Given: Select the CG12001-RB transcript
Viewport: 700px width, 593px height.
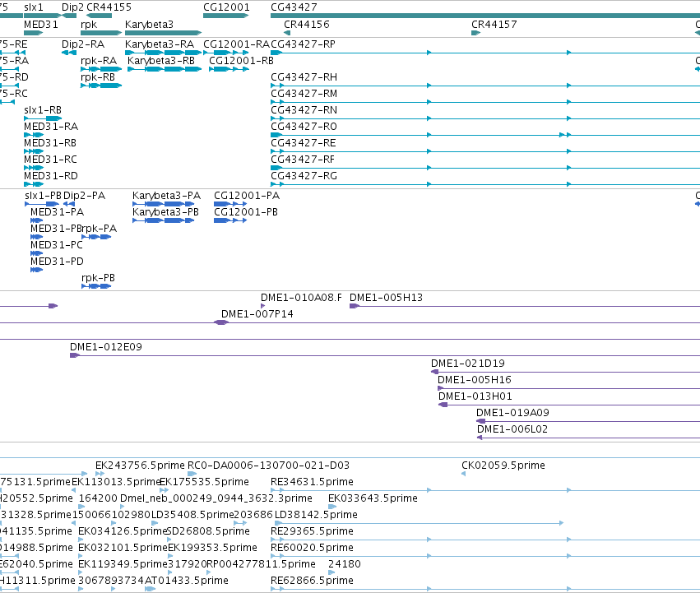Looking at the screenshot, I should [229, 69].
